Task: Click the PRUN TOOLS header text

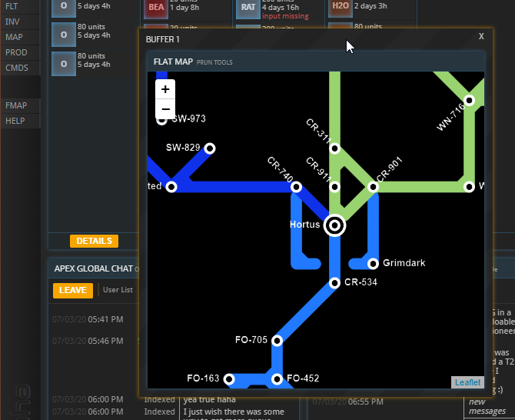Action: click(x=214, y=62)
